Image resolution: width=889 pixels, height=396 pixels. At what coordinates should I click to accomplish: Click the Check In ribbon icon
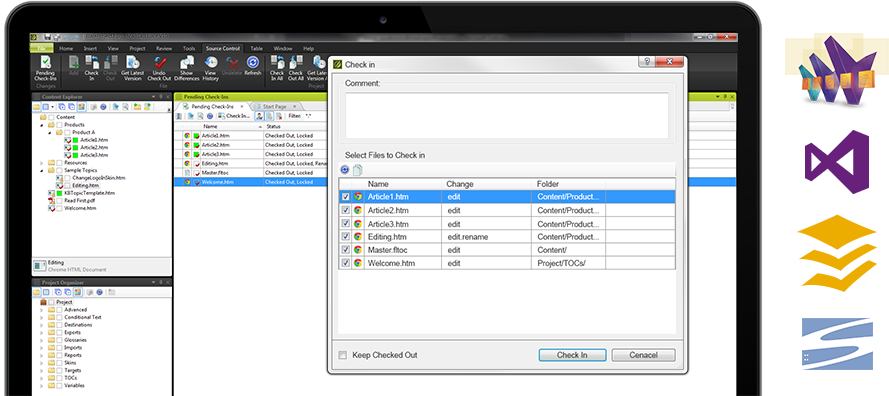click(92, 69)
